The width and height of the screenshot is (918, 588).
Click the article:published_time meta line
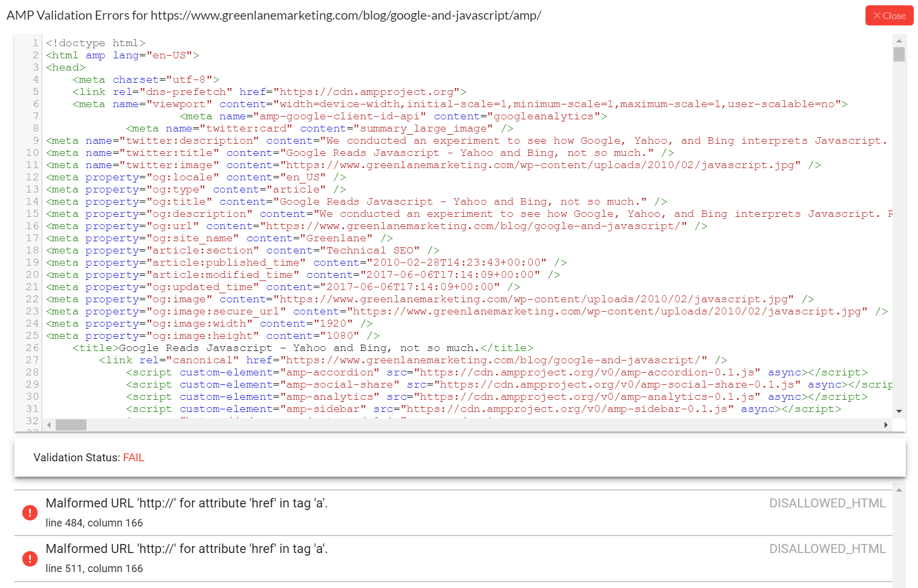(307, 262)
